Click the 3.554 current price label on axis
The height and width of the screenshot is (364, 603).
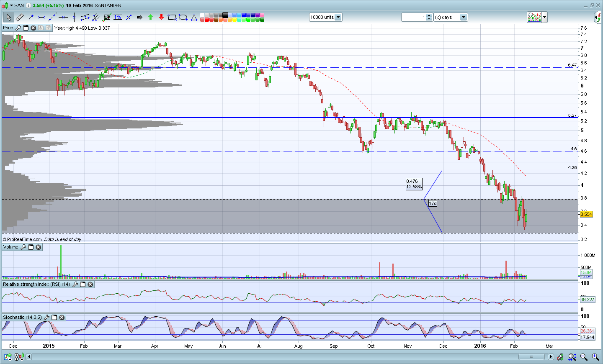tap(586, 214)
